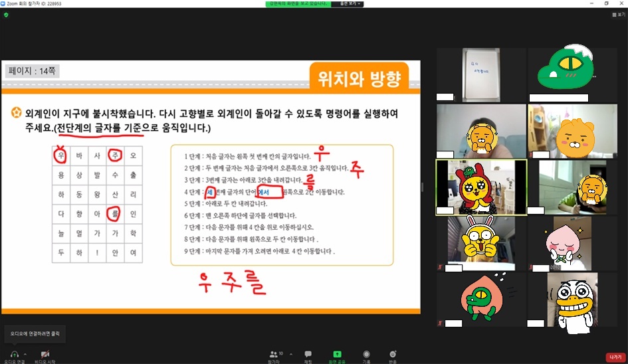Image resolution: width=628 pixels, height=364 pixels.
Task: Select the green dinosaur avatar participant tile
Action: 572,75
